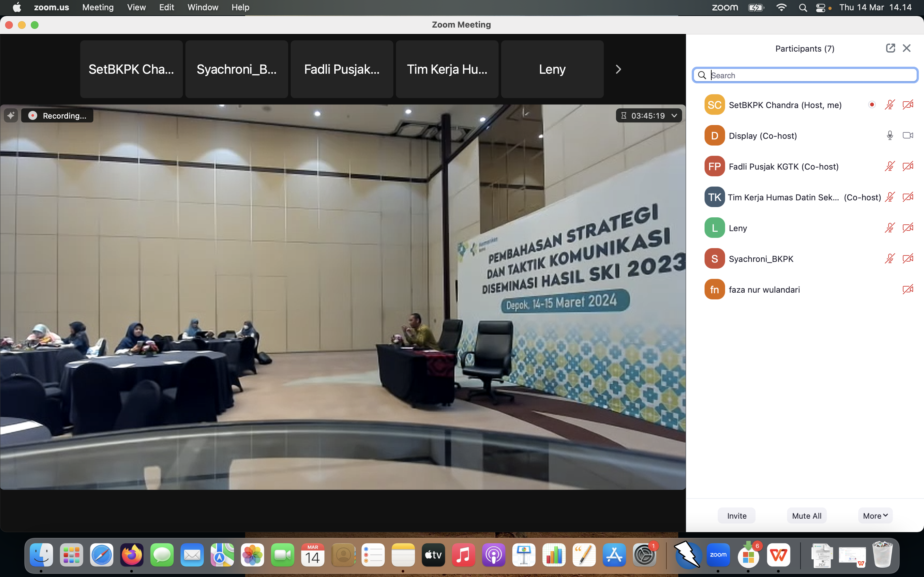Click SetBKPK Chandra's recording status dot
The width and height of the screenshot is (924, 577).
pos(872,105)
